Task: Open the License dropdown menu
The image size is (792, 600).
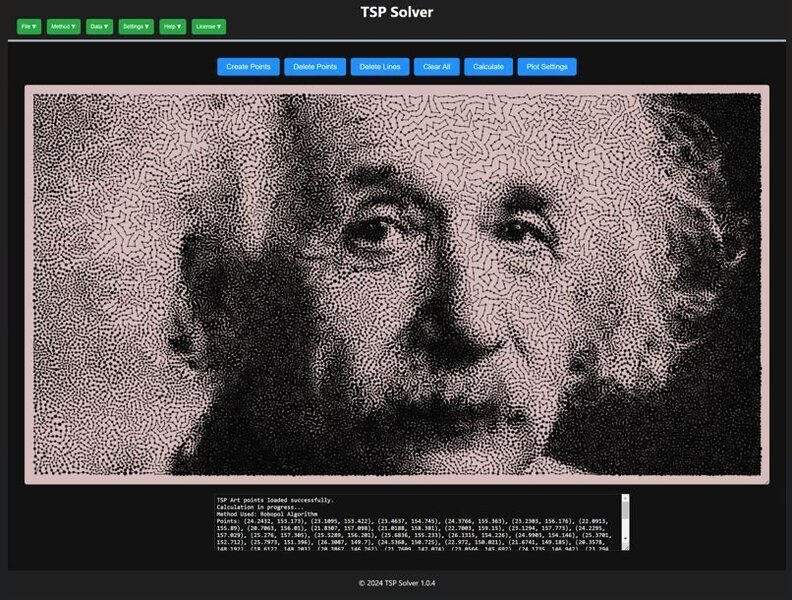Action: coord(209,27)
